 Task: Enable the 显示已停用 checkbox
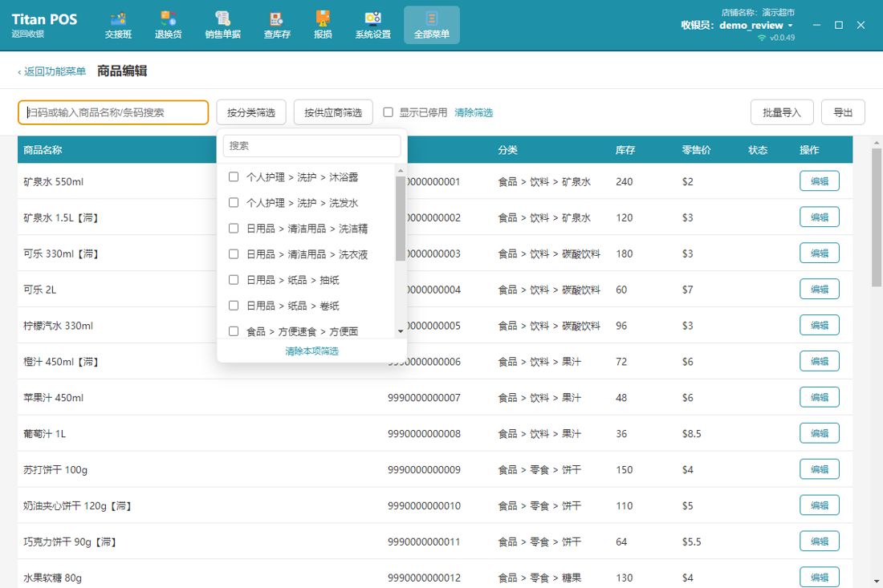388,112
